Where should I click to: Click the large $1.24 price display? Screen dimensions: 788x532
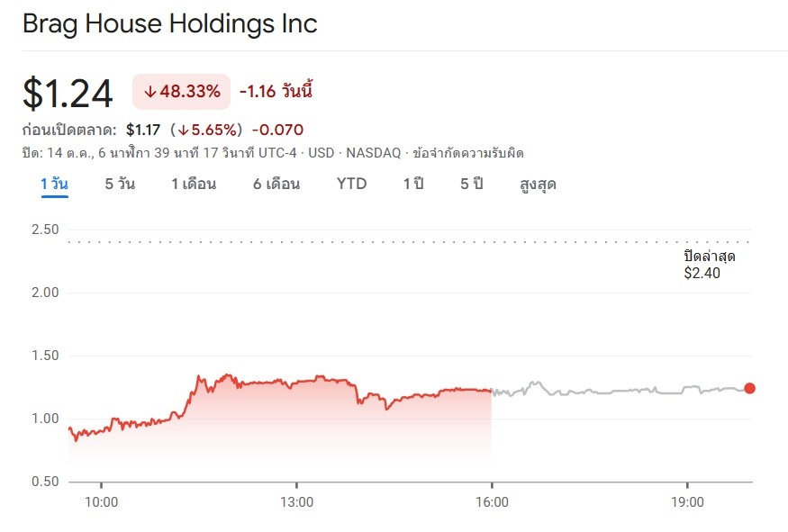pyautogui.click(x=68, y=91)
